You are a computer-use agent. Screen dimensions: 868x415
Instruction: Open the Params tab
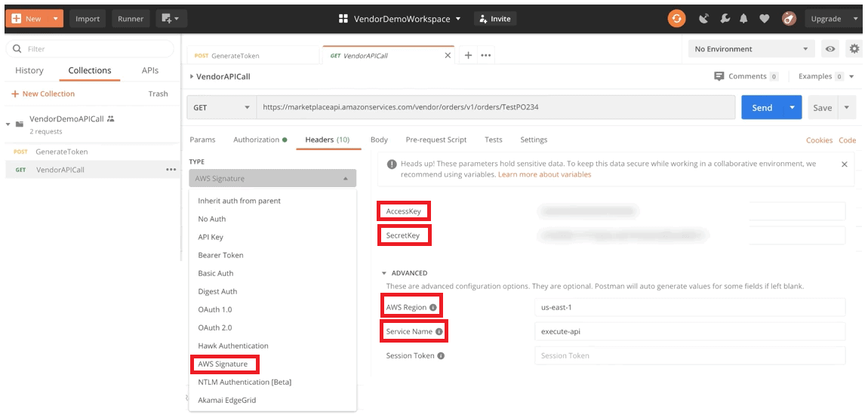click(x=202, y=140)
